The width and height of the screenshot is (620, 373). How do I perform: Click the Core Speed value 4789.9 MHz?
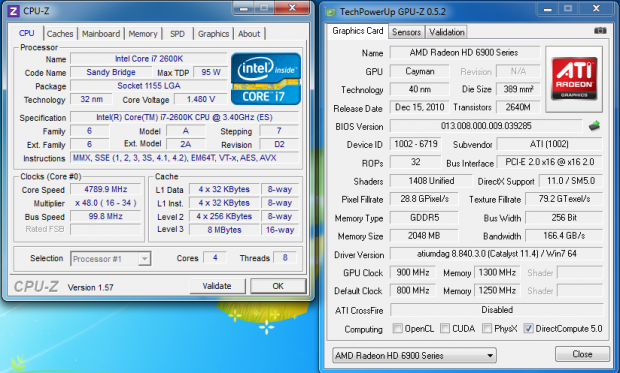pos(106,189)
